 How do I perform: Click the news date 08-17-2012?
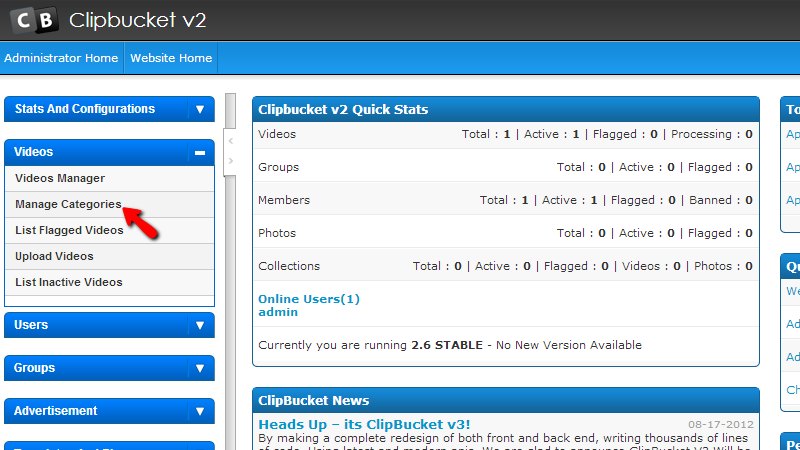coord(720,424)
